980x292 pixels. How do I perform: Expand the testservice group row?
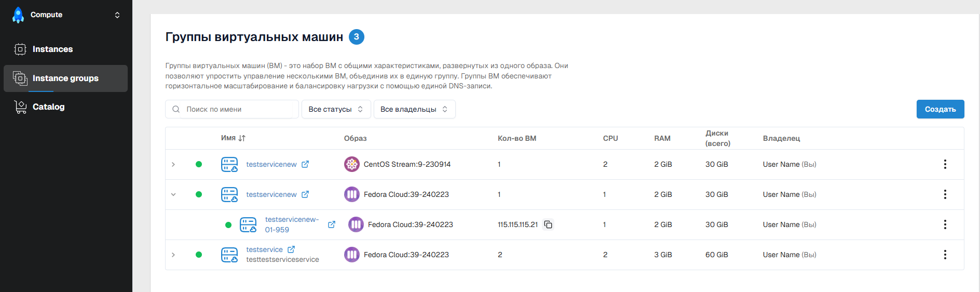pyautogui.click(x=173, y=255)
